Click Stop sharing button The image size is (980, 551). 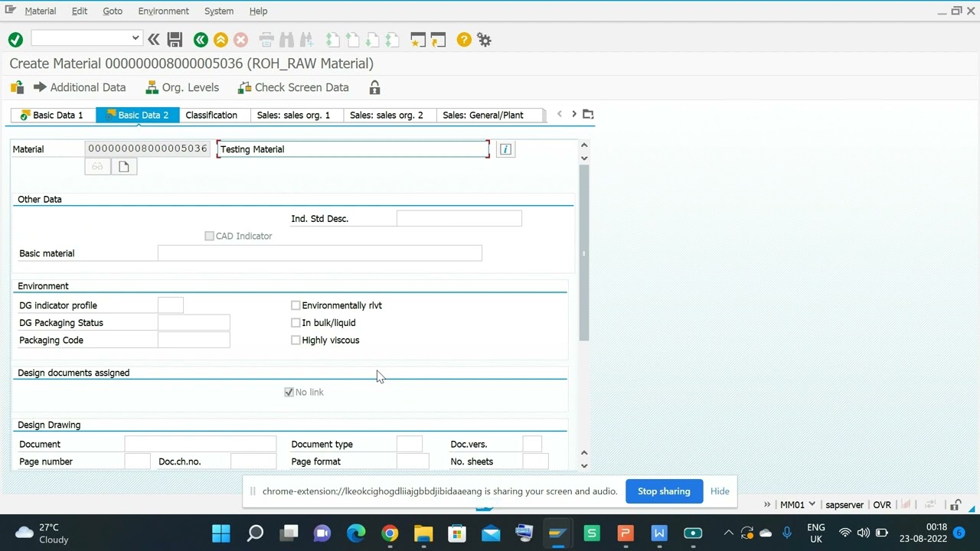click(664, 491)
